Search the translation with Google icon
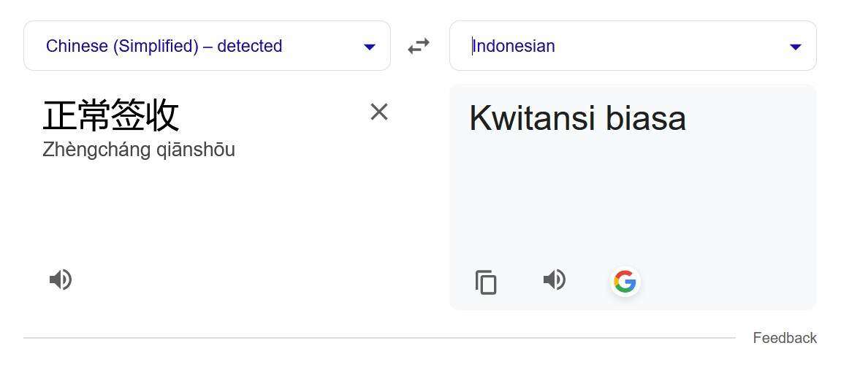The image size is (868, 370). pyautogui.click(x=625, y=282)
